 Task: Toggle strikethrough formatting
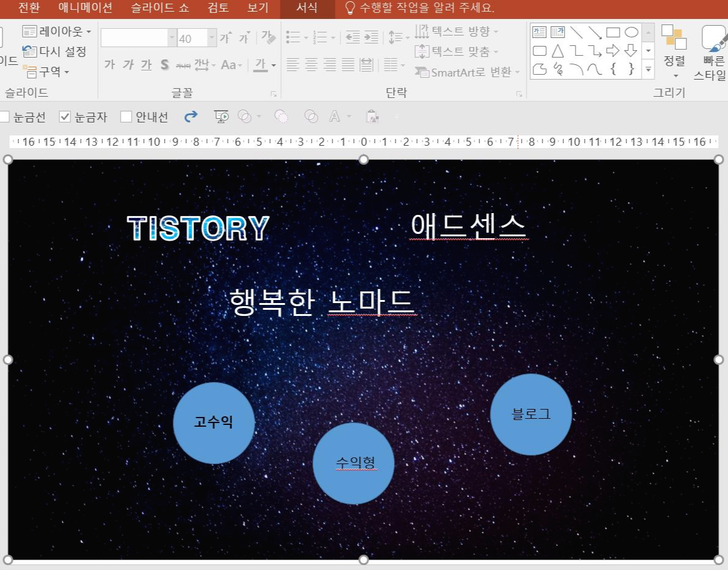(183, 65)
